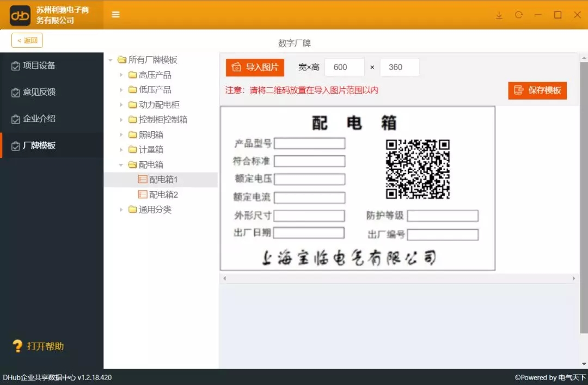
Task: Click the 外形尺寸 field on nameplate
Action: (309, 216)
